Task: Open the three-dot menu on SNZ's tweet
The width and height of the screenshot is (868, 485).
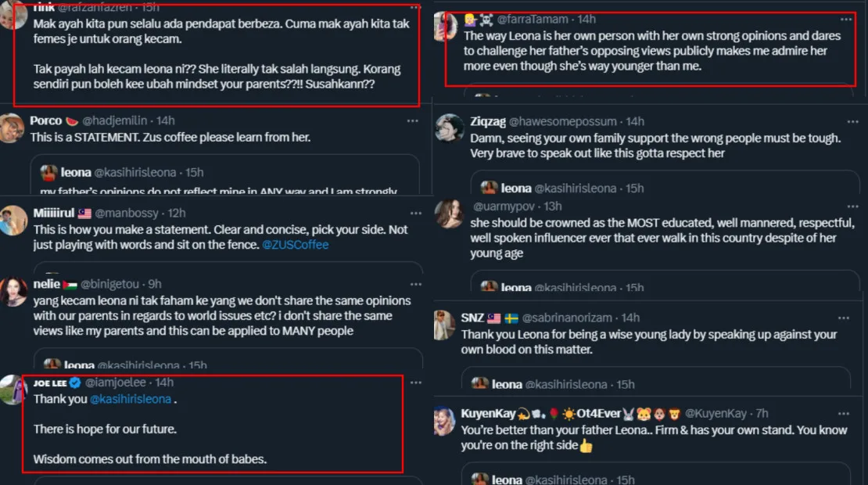Action: point(844,318)
